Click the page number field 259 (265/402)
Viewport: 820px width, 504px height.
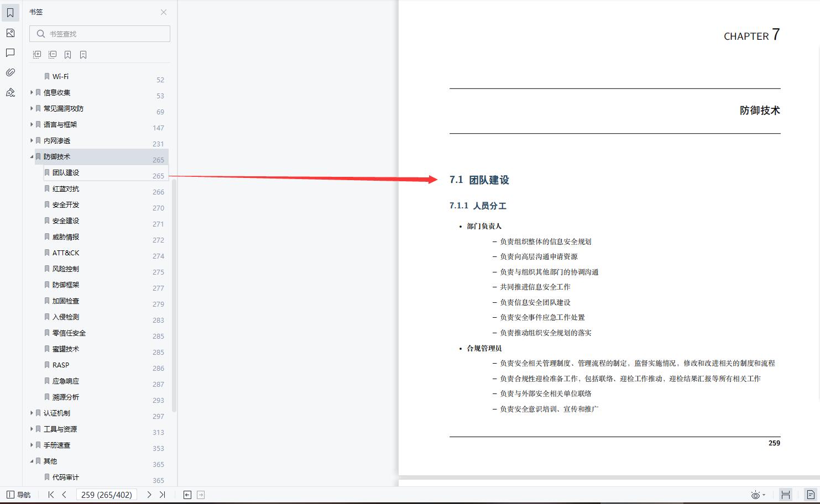107,495
